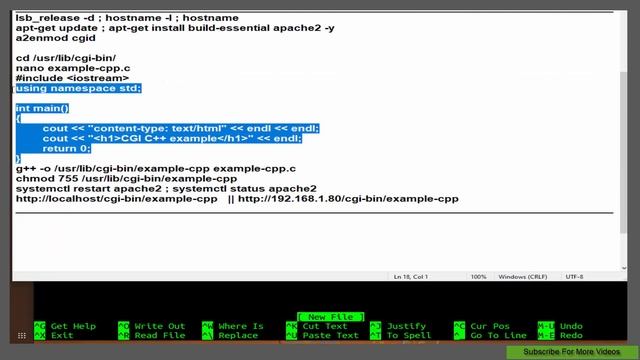Click nano's 'Cur Pos' shortcut
The width and height of the screenshot is (640, 360).
coord(482,326)
